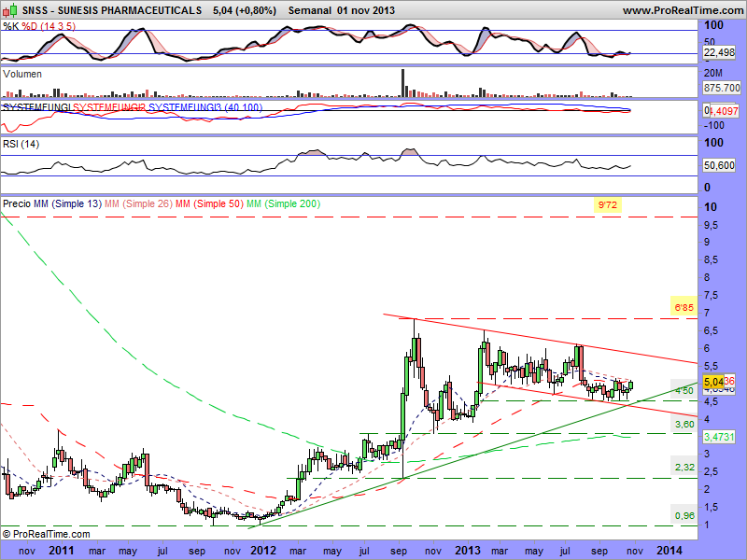The height and width of the screenshot is (560, 747).
Task: Click the yellow 6'85 resistance label
Action: pos(684,308)
